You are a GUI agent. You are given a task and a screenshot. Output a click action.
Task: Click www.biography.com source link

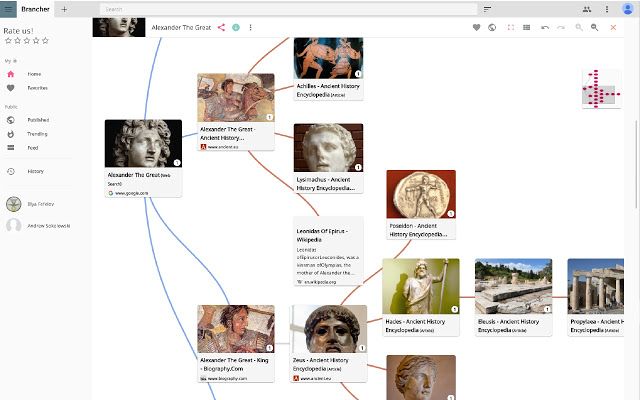point(227,378)
